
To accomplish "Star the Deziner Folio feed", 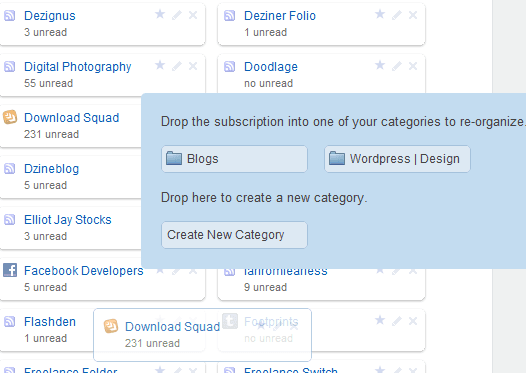I will coord(380,14).
